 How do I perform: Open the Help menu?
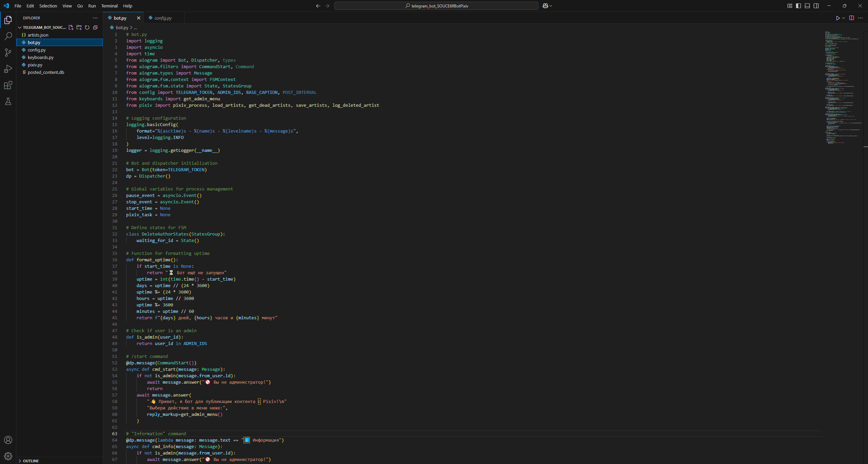coord(127,6)
